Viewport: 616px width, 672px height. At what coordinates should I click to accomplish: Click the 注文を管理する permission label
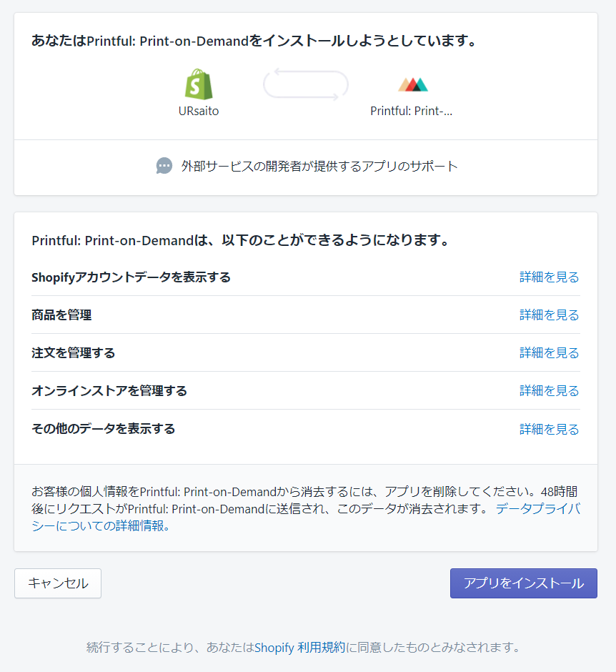coord(74,352)
